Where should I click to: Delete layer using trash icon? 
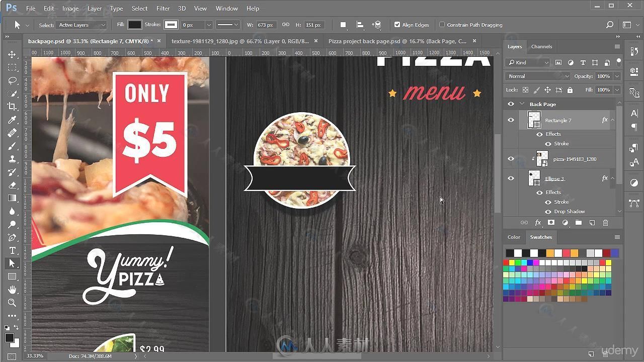click(605, 223)
